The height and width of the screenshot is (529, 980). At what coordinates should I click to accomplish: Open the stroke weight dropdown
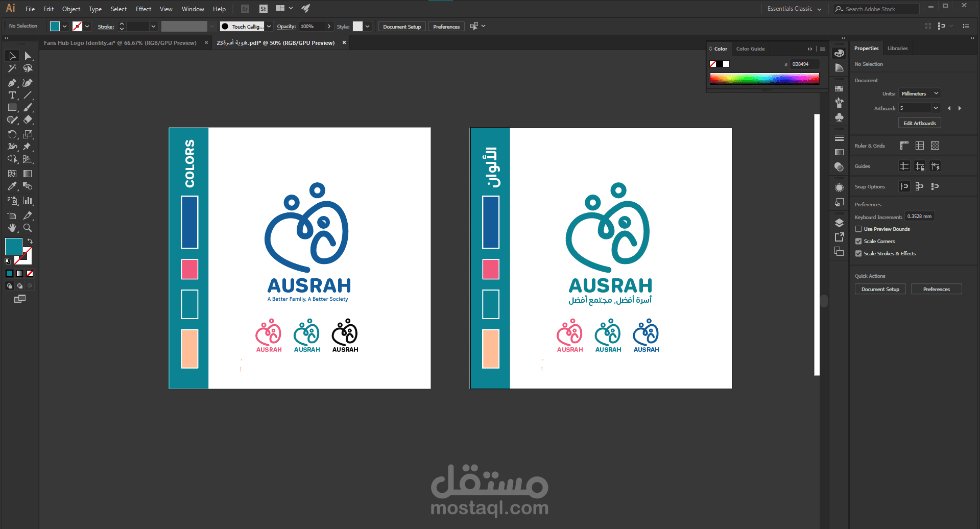click(x=153, y=27)
